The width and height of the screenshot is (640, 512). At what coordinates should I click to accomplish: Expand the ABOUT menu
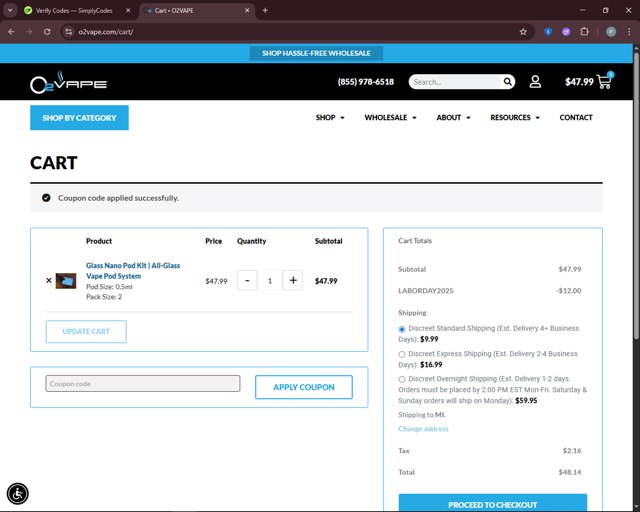(x=453, y=118)
